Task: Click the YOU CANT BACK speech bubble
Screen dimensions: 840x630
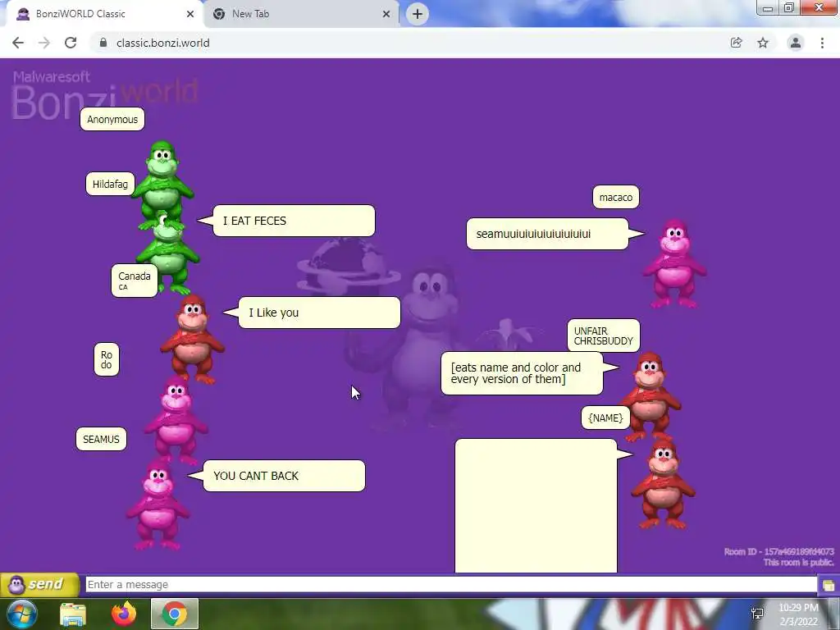Action: pyautogui.click(x=284, y=476)
